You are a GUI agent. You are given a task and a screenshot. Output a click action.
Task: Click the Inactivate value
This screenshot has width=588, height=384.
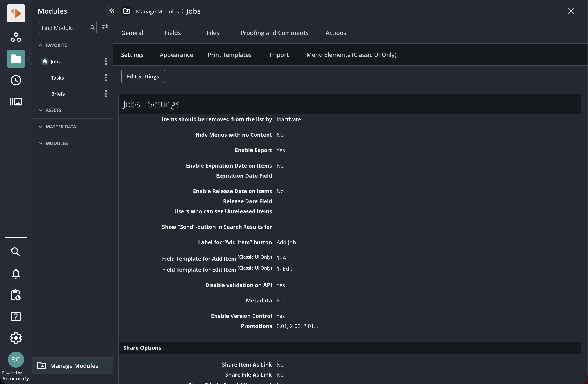click(x=288, y=119)
